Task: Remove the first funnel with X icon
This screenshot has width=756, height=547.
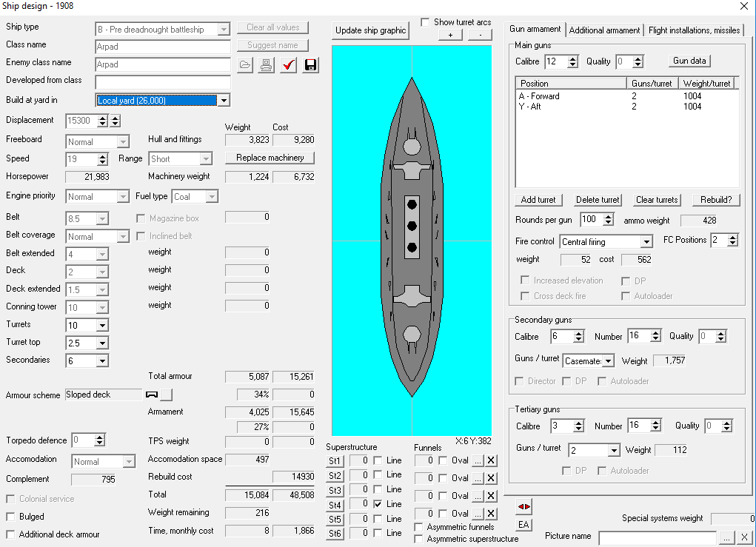Action: click(491, 460)
